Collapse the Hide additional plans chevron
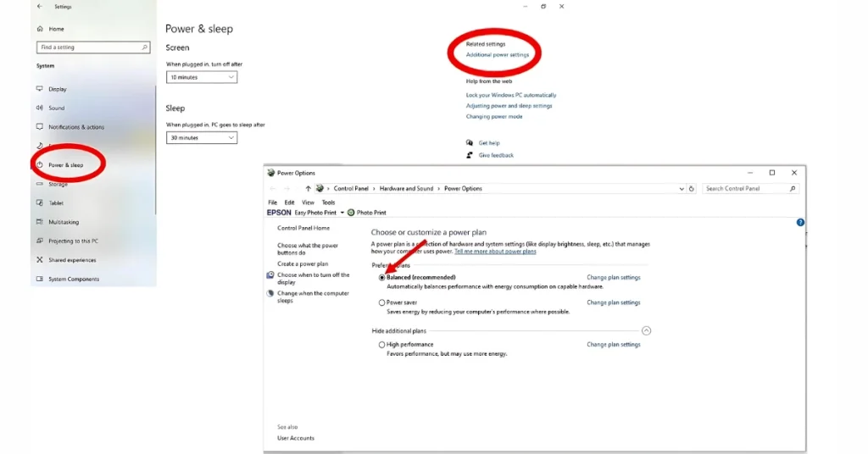The image size is (868, 454). pos(646,330)
